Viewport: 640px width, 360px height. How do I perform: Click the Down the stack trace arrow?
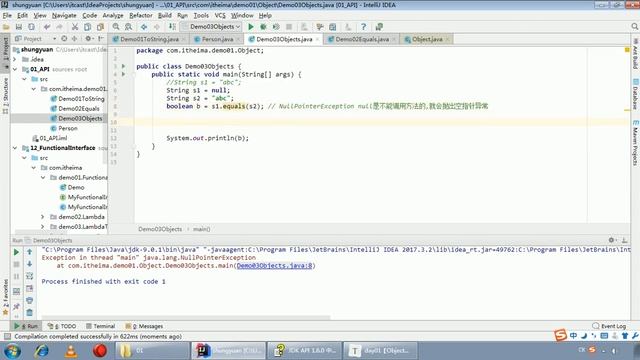[x=29, y=264]
